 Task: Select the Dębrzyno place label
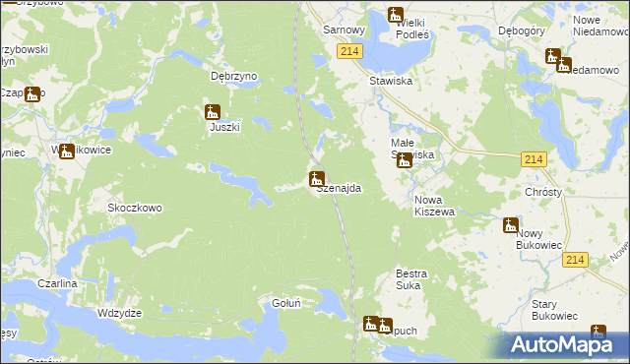click(234, 77)
